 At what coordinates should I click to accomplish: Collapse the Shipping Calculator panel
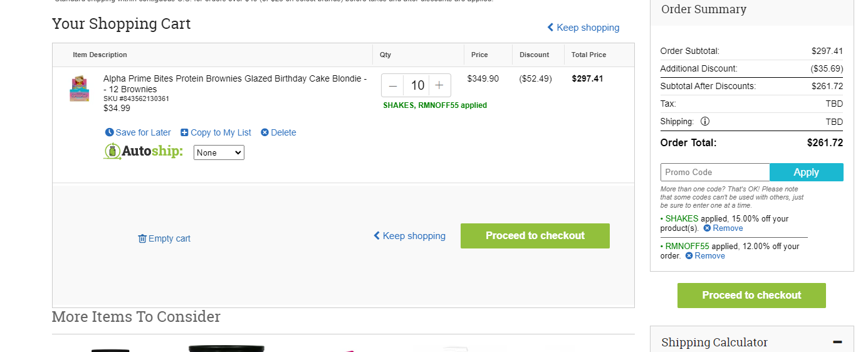837,342
